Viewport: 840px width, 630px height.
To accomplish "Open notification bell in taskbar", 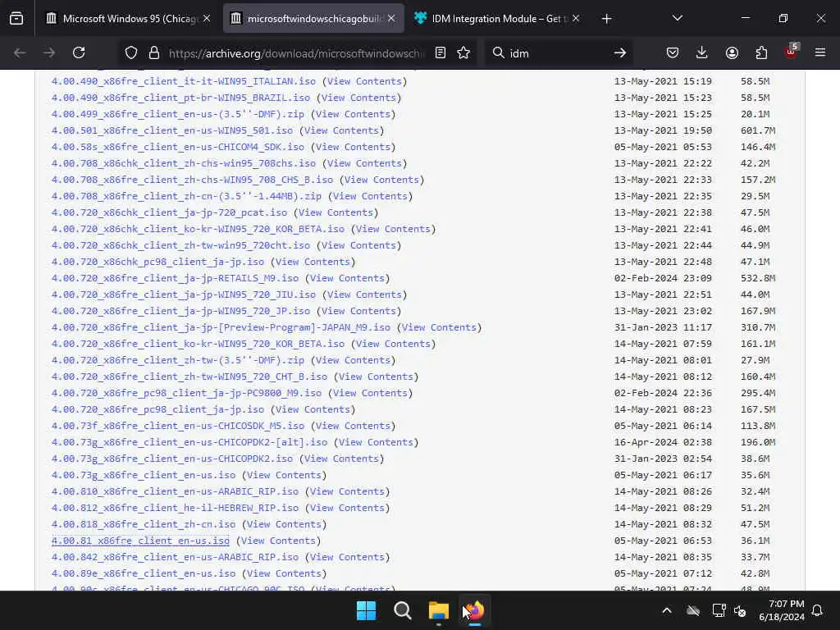I will (x=818, y=610).
